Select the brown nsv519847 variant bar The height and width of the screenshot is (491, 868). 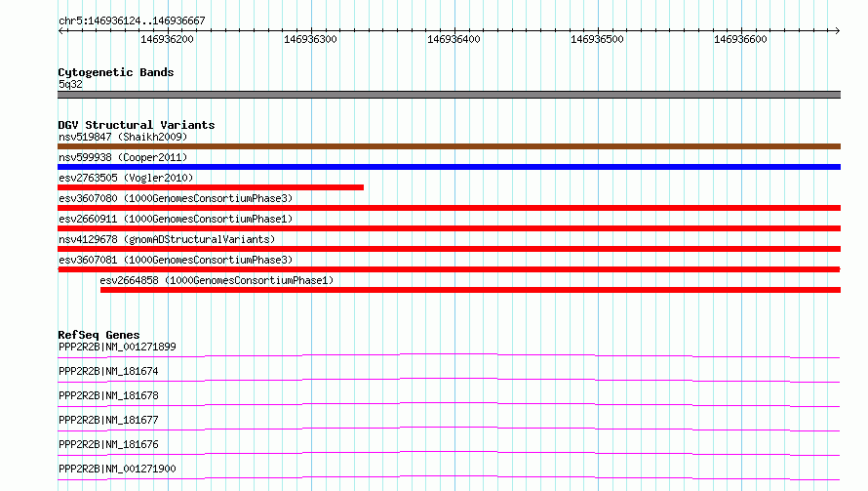pos(449,146)
